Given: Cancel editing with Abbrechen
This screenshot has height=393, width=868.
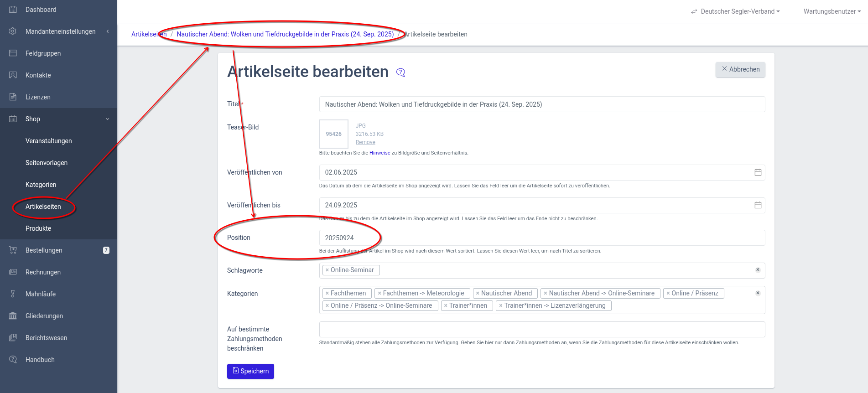Looking at the screenshot, I should [x=740, y=69].
